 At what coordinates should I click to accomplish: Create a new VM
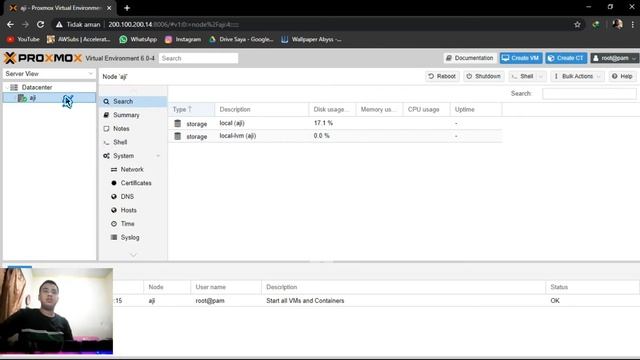click(x=521, y=58)
